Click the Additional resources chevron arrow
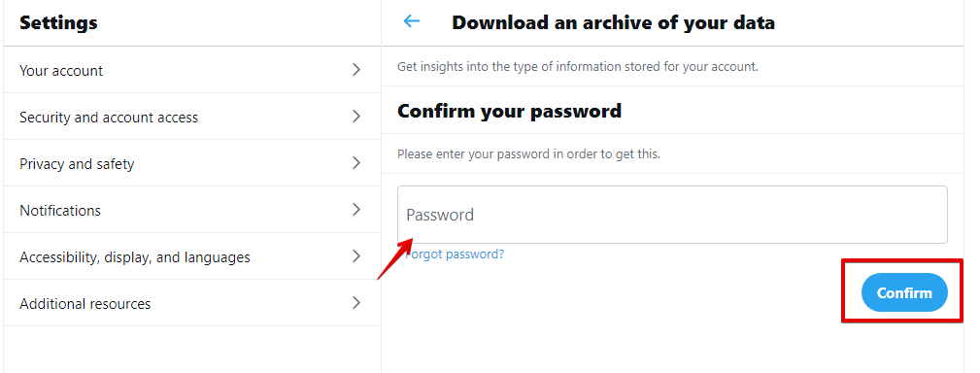The image size is (980, 373). coord(356,303)
